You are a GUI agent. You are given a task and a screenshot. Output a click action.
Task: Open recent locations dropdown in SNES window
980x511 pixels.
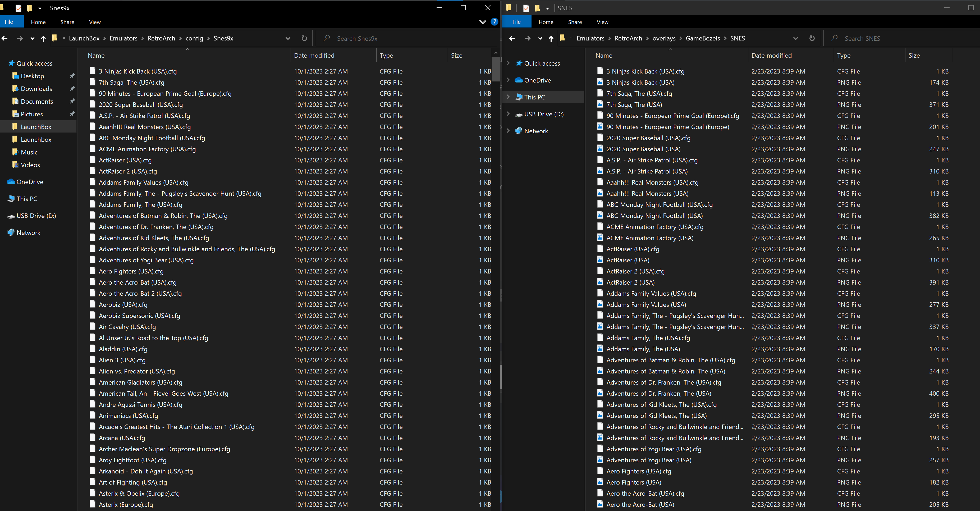540,38
